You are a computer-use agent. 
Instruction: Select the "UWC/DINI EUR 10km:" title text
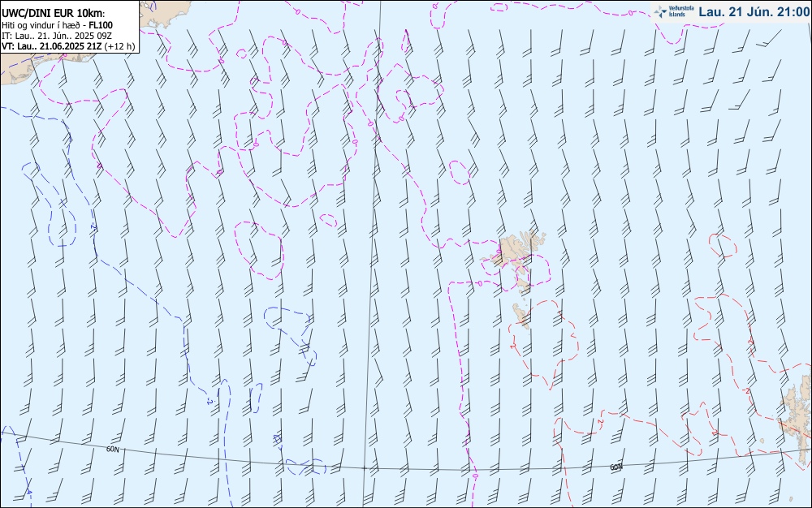(54, 14)
